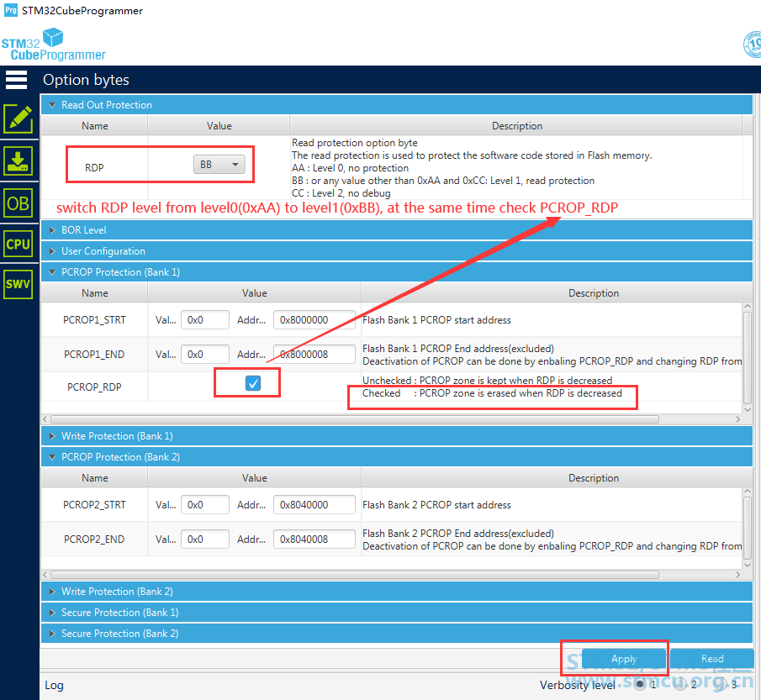Click Bank 1 vertical scrollbar down arrow
Screen dimensions: 761x700
coord(748,410)
